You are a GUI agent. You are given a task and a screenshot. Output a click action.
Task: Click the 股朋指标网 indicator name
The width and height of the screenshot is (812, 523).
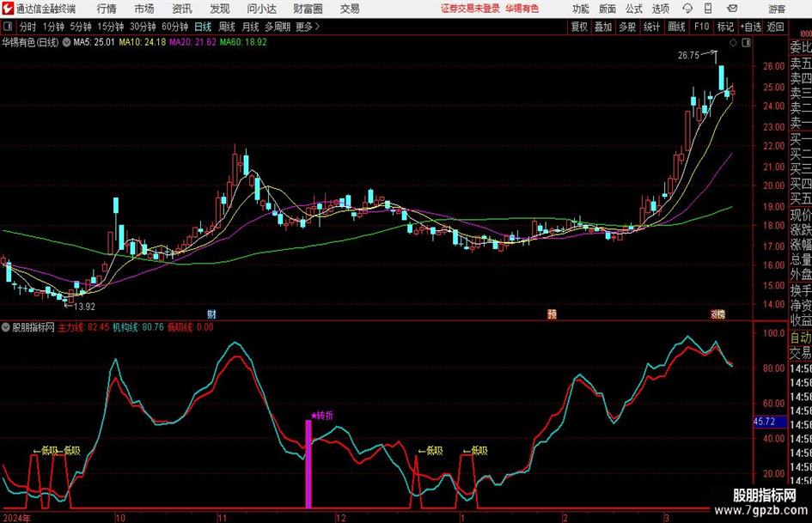(34, 327)
